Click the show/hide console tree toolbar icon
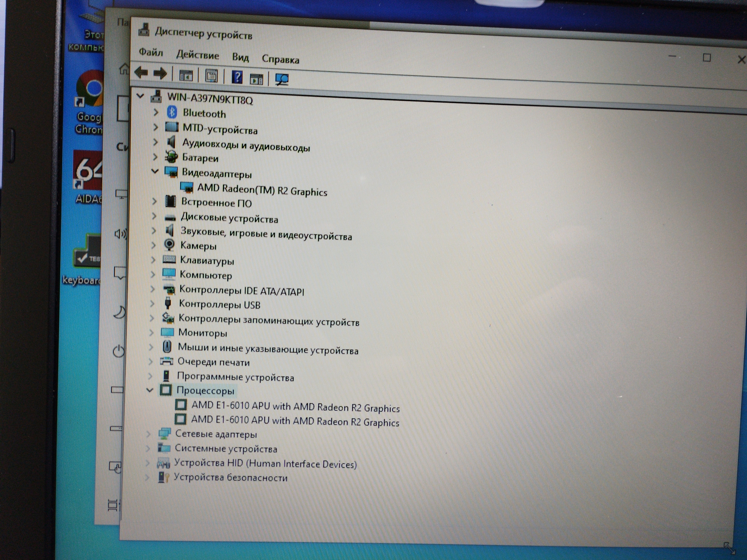 [186, 75]
